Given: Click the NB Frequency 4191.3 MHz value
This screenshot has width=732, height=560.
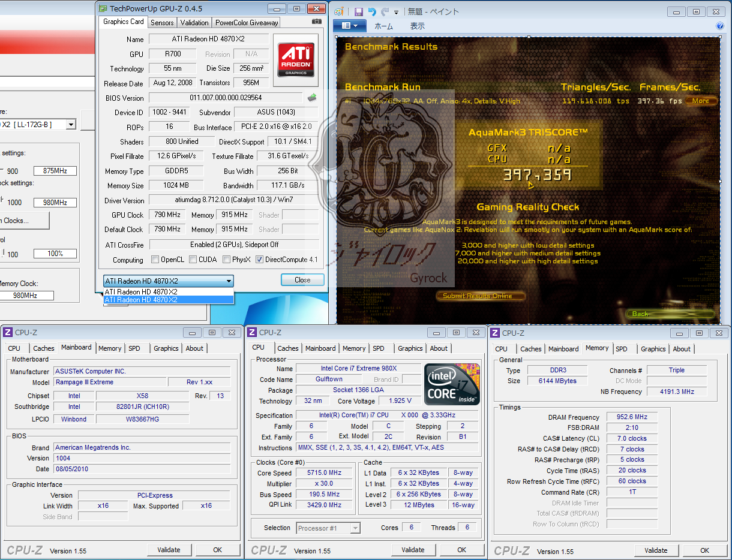Looking at the screenshot, I should 676,392.
